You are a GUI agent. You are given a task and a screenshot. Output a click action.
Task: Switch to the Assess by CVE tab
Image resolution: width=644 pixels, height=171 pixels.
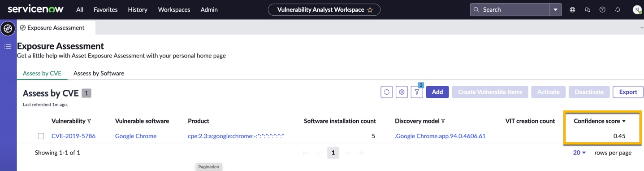[x=42, y=73]
